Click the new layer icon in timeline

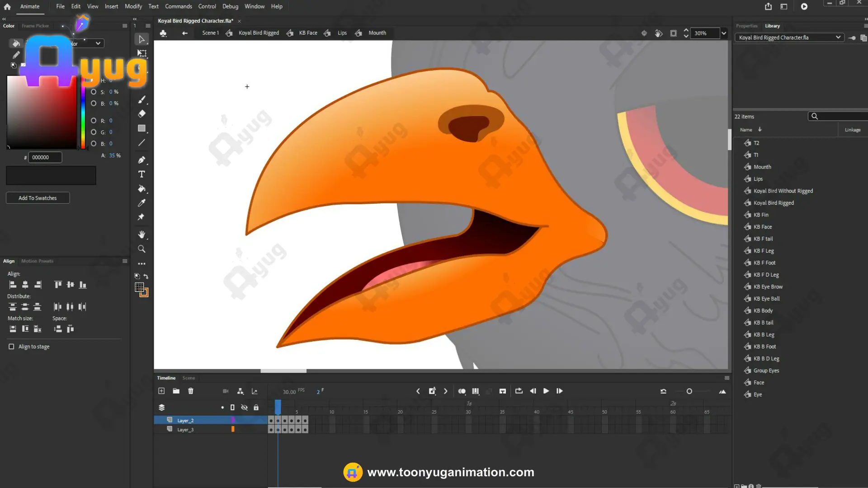click(161, 391)
